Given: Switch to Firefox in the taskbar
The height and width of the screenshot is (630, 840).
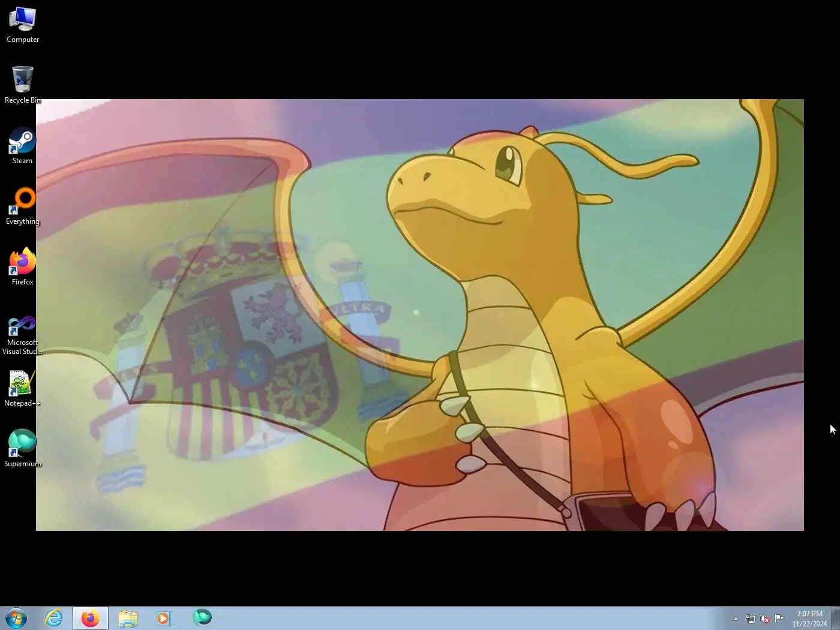Looking at the screenshot, I should click(91, 618).
